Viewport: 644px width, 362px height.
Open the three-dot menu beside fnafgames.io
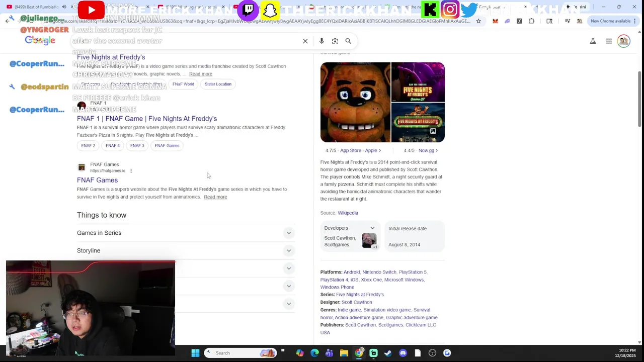coord(131,171)
